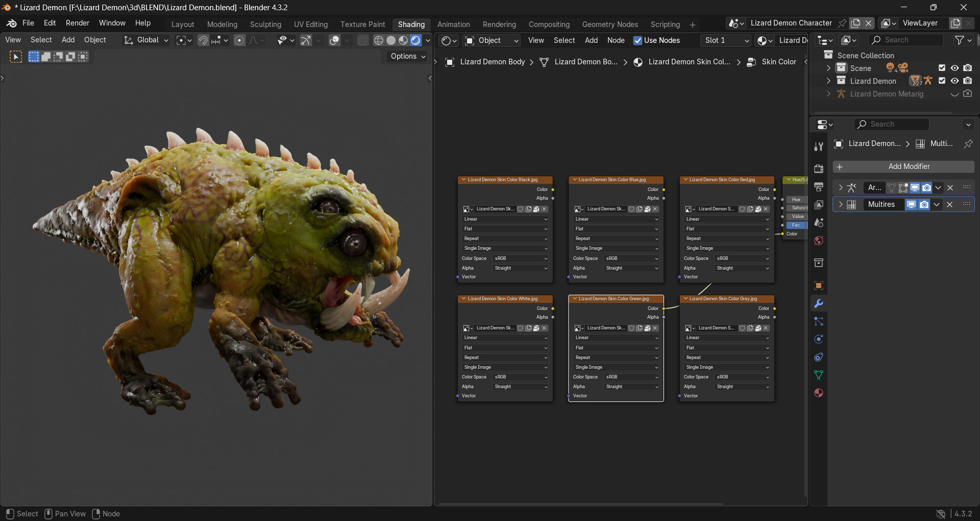The width and height of the screenshot is (980, 521).
Task: Click the properties editor Search field
Action: (x=891, y=124)
